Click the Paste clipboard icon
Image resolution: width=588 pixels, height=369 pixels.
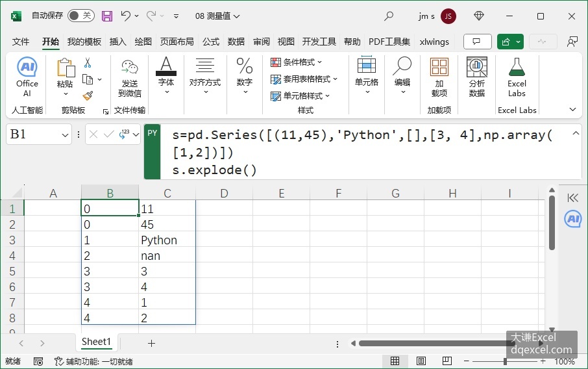coord(66,68)
